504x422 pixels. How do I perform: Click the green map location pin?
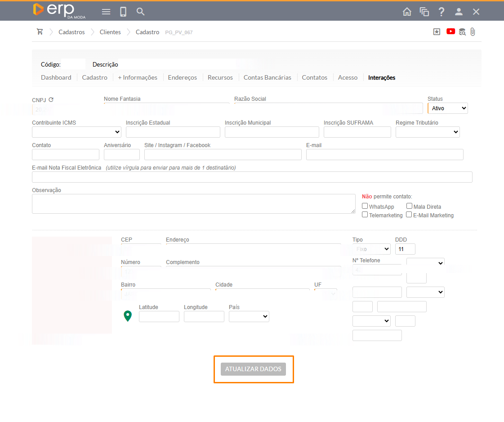[128, 316]
